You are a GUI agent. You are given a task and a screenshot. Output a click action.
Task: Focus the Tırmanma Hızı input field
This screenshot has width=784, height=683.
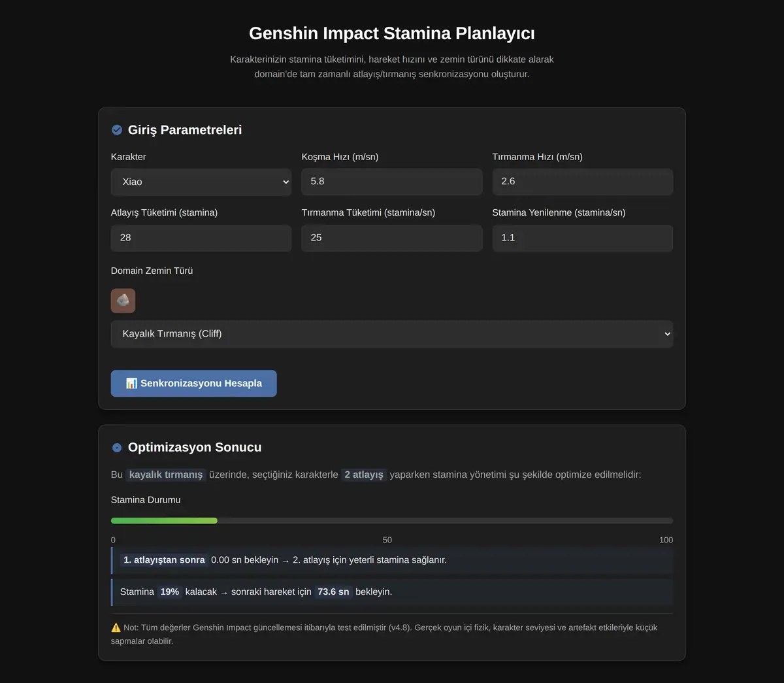(583, 182)
